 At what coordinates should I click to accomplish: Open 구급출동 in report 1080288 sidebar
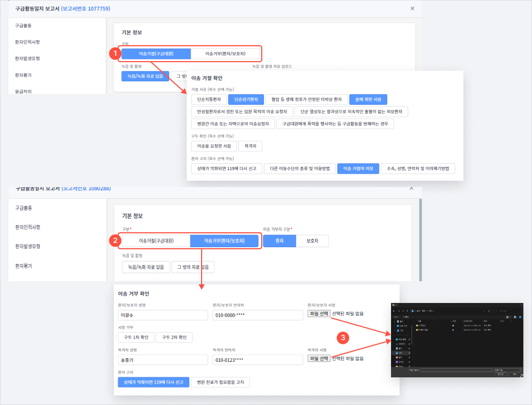click(23, 208)
